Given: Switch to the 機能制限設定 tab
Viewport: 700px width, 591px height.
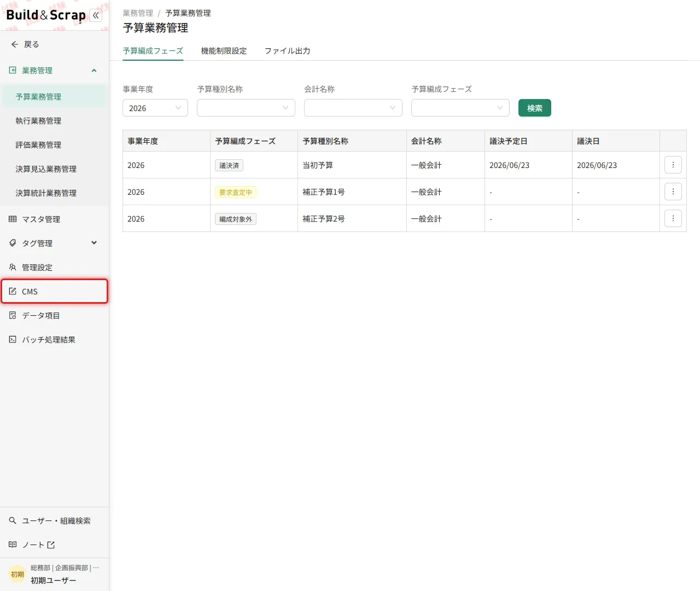Looking at the screenshot, I should pyautogui.click(x=224, y=51).
